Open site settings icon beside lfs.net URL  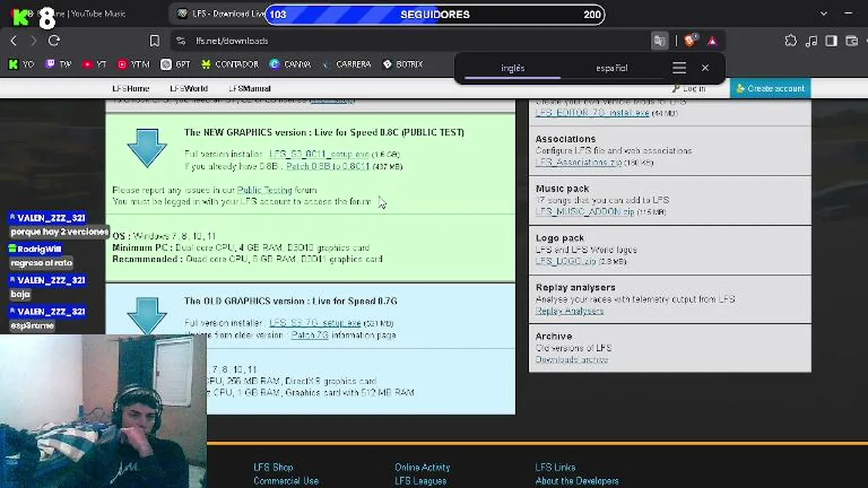click(x=180, y=41)
